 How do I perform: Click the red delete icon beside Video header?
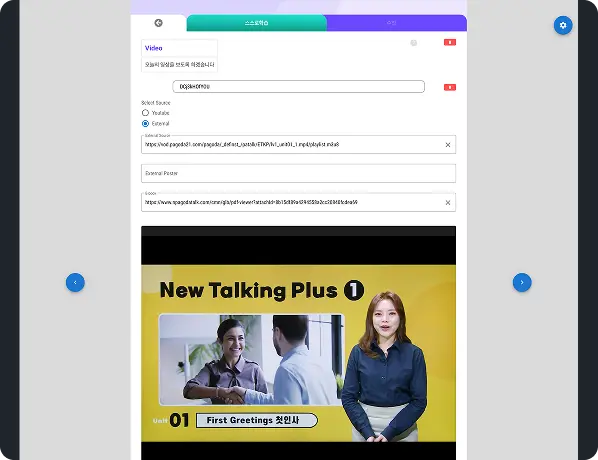[x=450, y=42]
